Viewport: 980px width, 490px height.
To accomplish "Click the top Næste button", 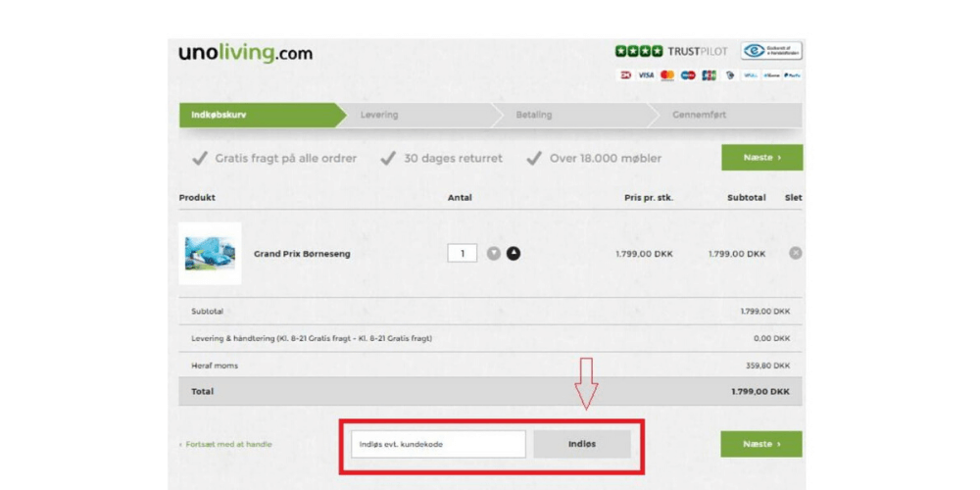I will click(x=761, y=158).
